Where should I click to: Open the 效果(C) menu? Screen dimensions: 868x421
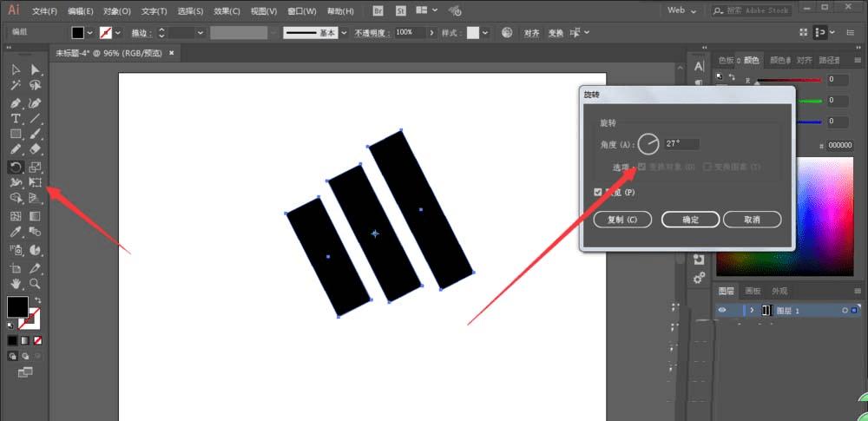(227, 11)
